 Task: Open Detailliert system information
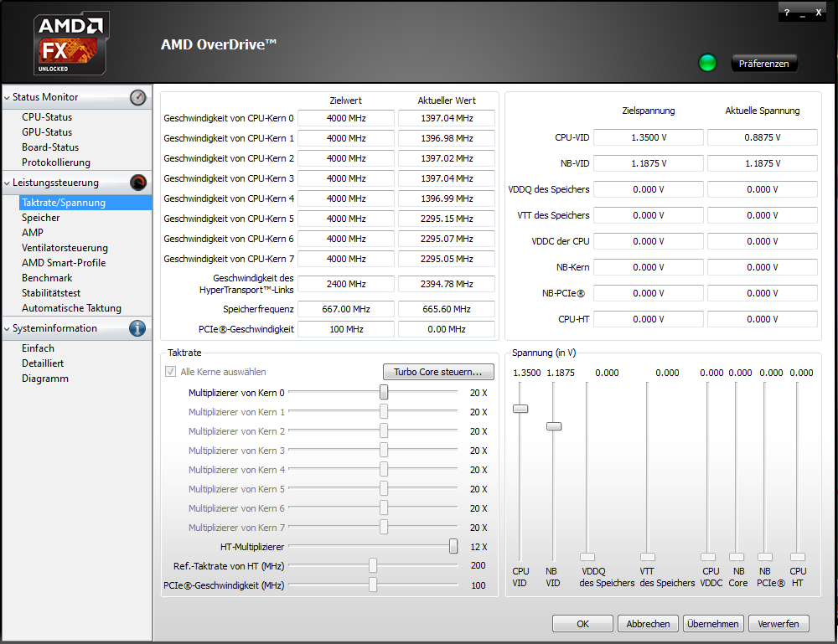[43, 363]
